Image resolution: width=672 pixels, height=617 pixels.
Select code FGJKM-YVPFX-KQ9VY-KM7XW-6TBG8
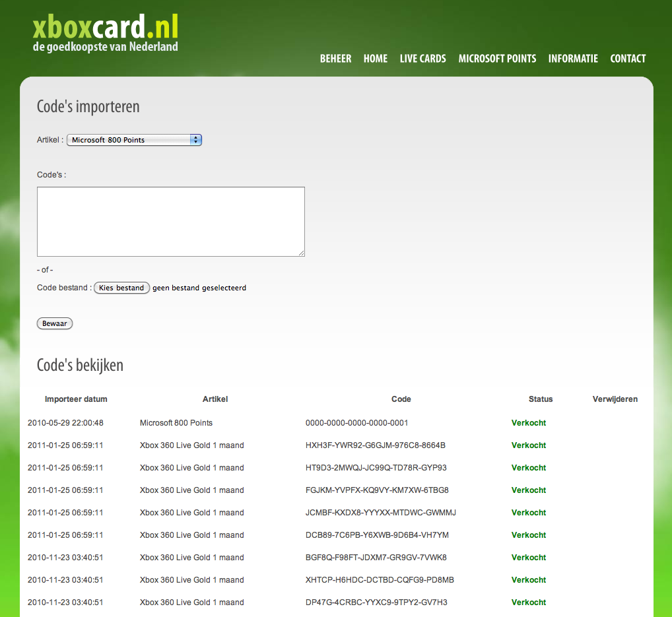[377, 490]
